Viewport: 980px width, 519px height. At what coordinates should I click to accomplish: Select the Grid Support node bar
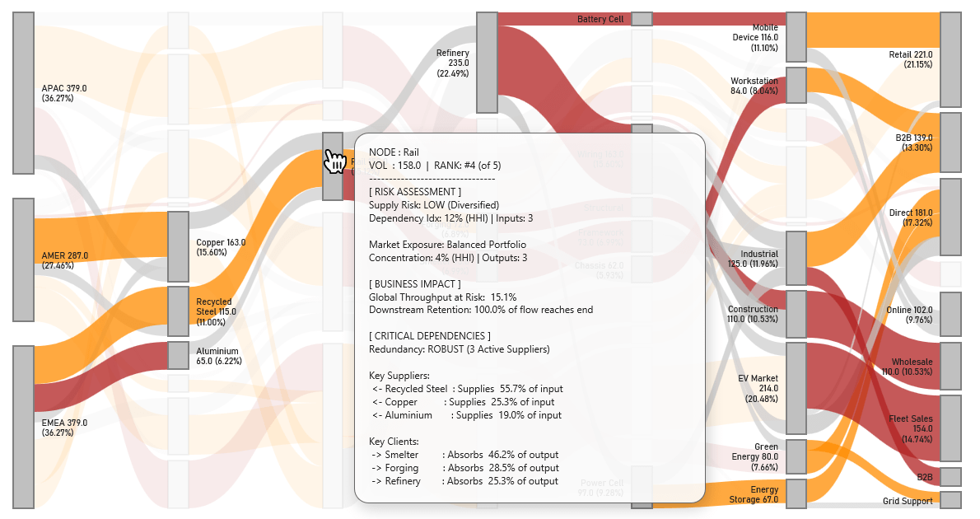pyautogui.click(x=950, y=499)
